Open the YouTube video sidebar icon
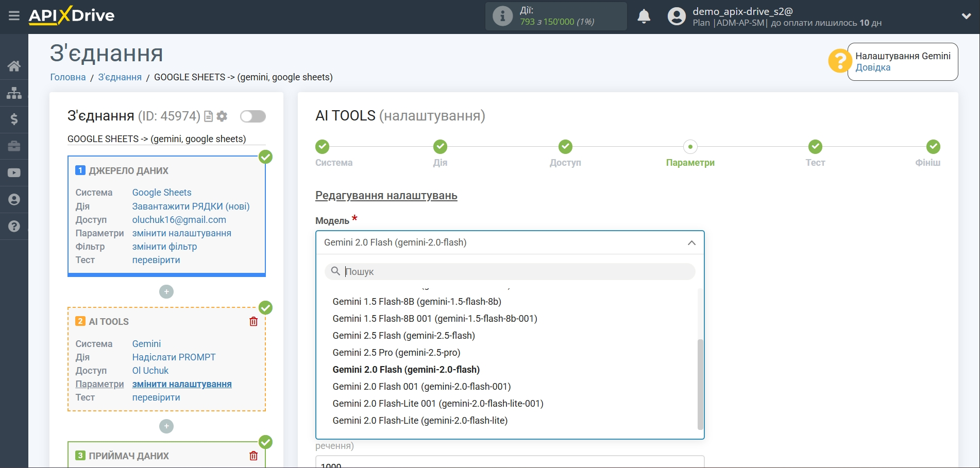This screenshot has height=468, width=980. [14, 173]
